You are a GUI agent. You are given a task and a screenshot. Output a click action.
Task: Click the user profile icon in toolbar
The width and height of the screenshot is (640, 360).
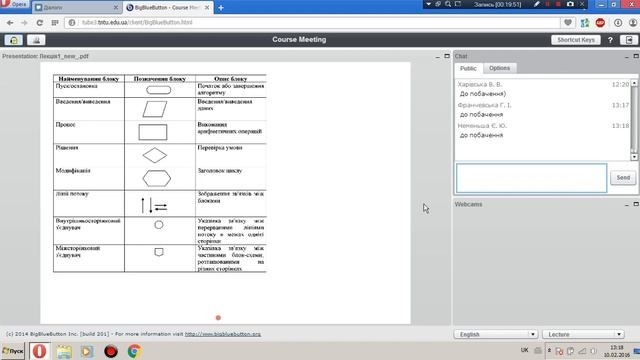(633, 23)
